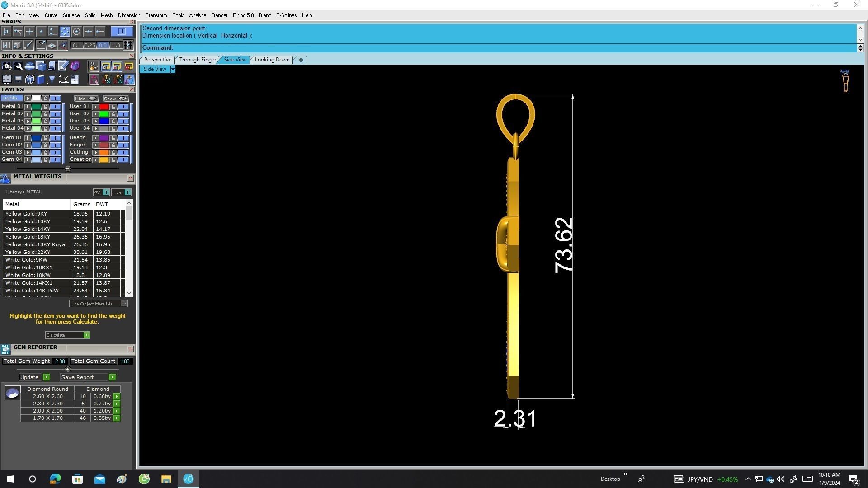Open the Side View viewport dropdown arrow
868x488 pixels.
pyautogui.click(x=173, y=69)
